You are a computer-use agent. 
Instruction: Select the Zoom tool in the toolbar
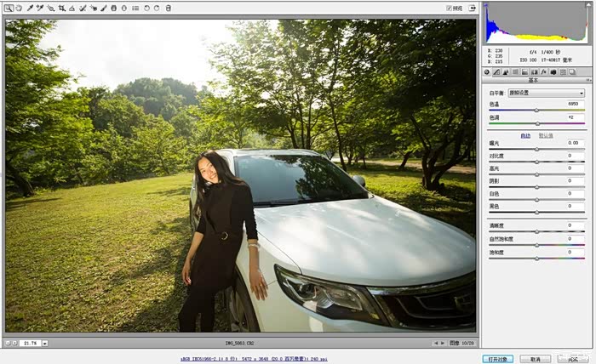coord(9,8)
